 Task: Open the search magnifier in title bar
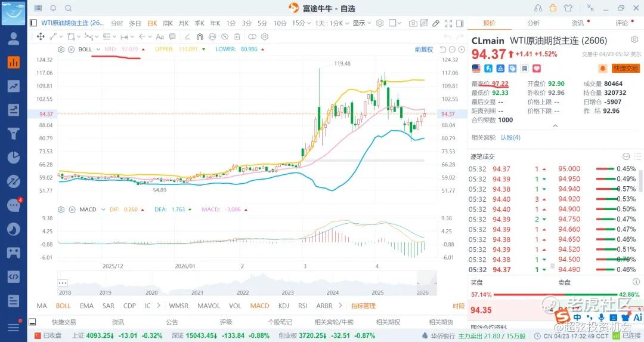68,8
